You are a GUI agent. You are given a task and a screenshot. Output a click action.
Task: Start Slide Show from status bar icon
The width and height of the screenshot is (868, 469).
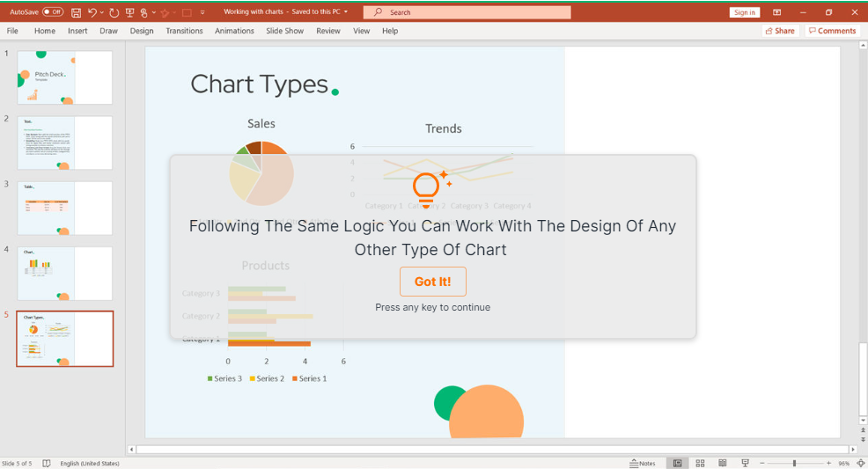pyautogui.click(x=745, y=463)
